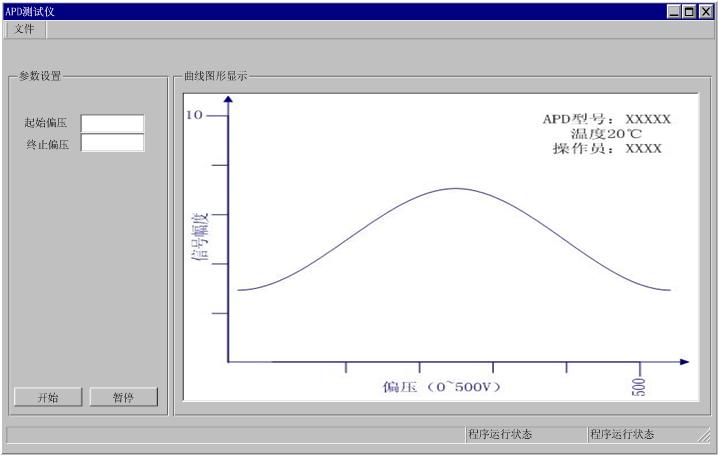Click the status bar resize grip
Screen dimensions: 718x455
[704, 435]
